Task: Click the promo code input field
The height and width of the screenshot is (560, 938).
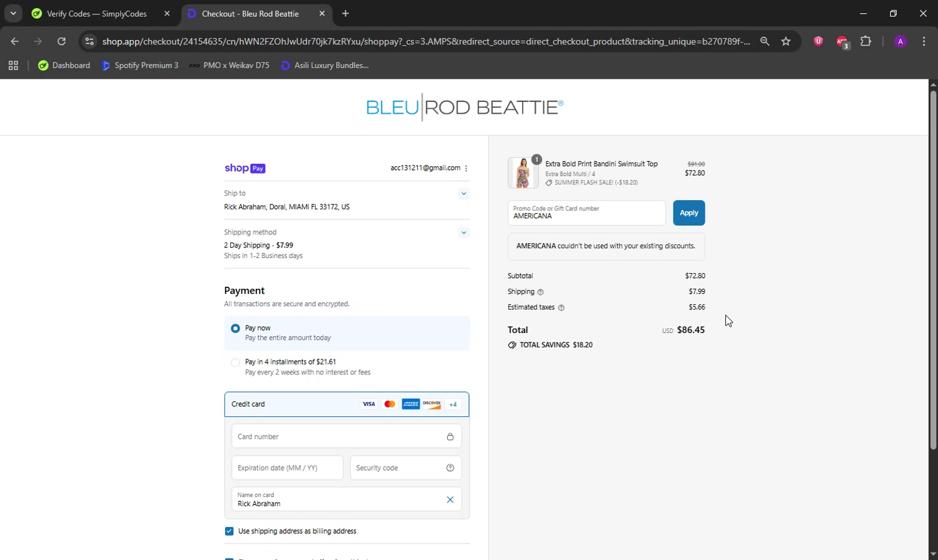Action: [587, 212]
